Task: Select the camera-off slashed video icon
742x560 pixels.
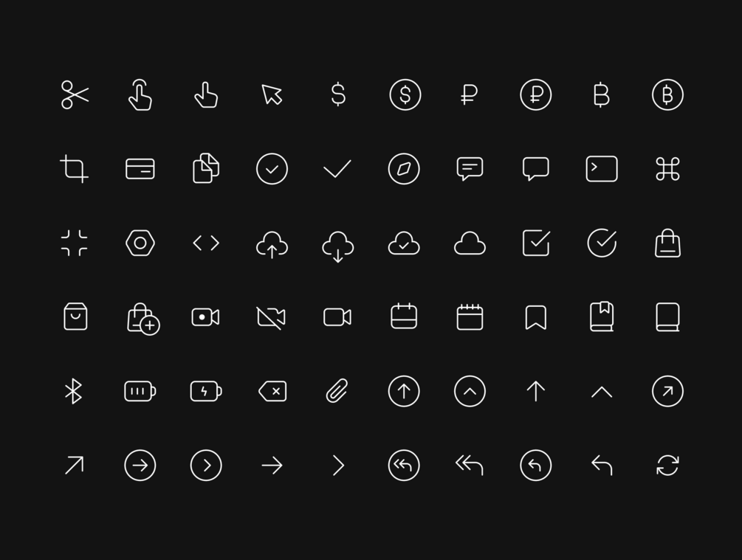Action: [271, 317]
